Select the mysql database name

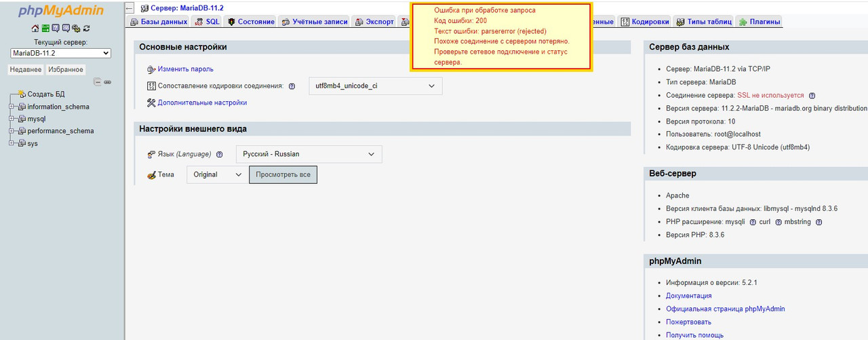[37, 119]
